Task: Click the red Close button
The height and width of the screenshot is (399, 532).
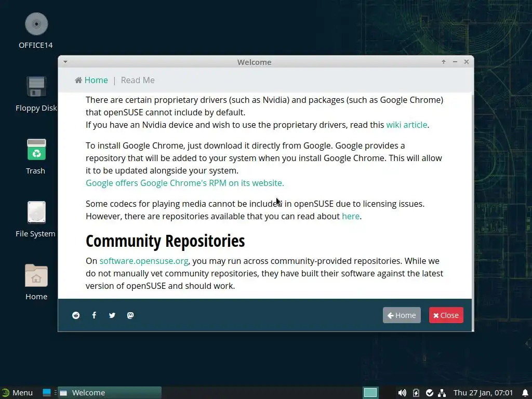Action: click(x=446, y=315)
